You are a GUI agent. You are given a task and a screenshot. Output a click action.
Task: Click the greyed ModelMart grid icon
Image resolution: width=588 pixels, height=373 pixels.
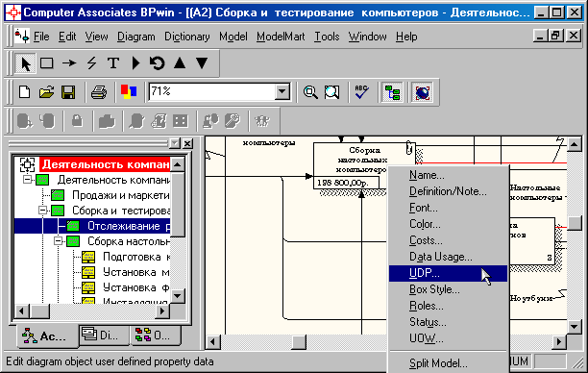(x=181, y=121)
